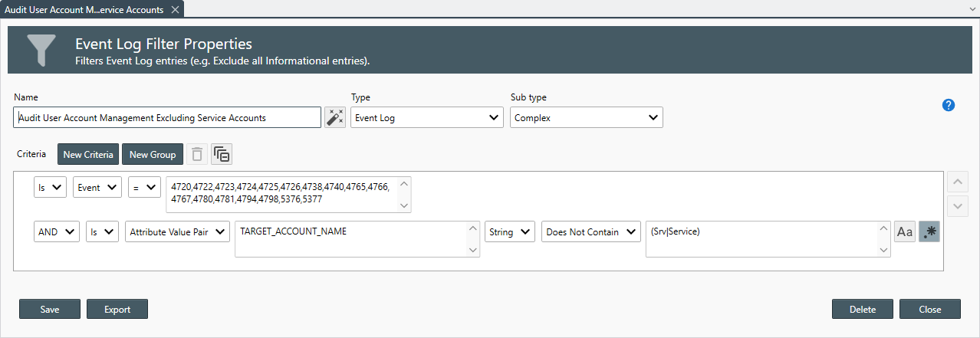Close the Audit User Account tab
The height and width of the screenshot is (338, 980).
pyautogui.click(x=175, y=10)
